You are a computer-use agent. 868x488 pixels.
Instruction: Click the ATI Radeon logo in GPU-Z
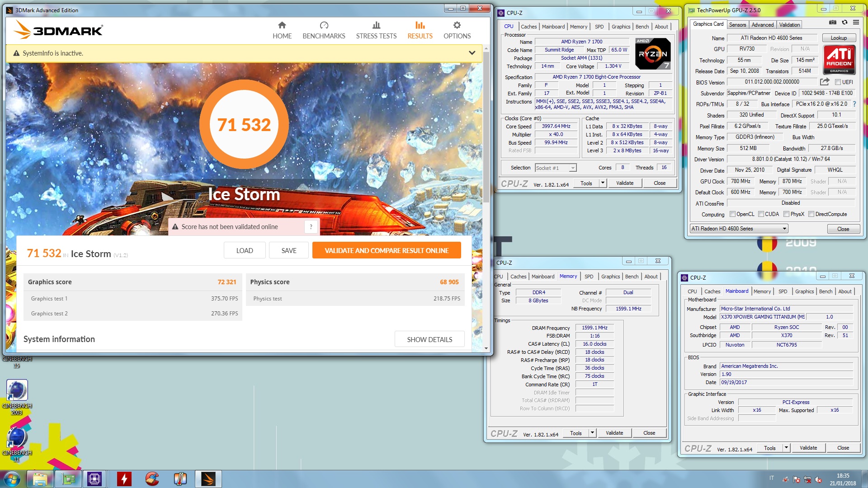pos(839,59)
